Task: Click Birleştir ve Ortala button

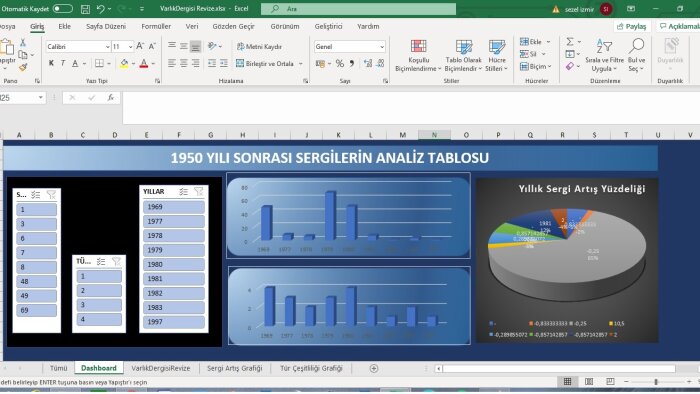Action: 265,63
